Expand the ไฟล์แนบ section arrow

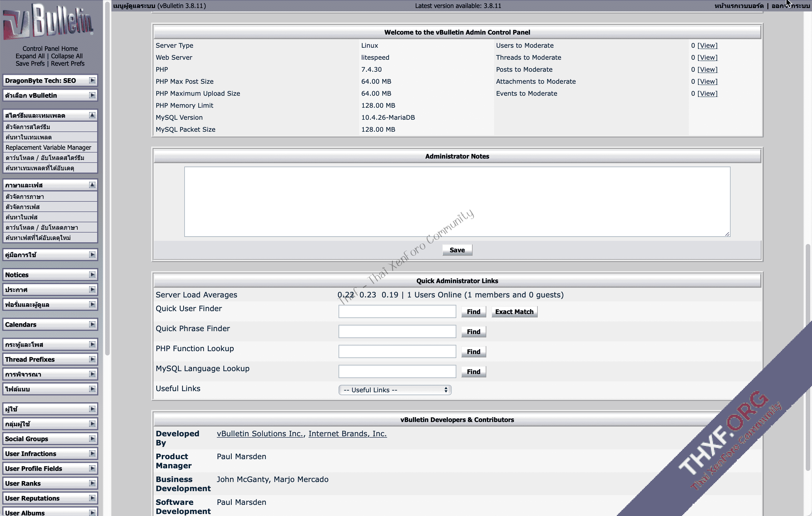point(92,389)
